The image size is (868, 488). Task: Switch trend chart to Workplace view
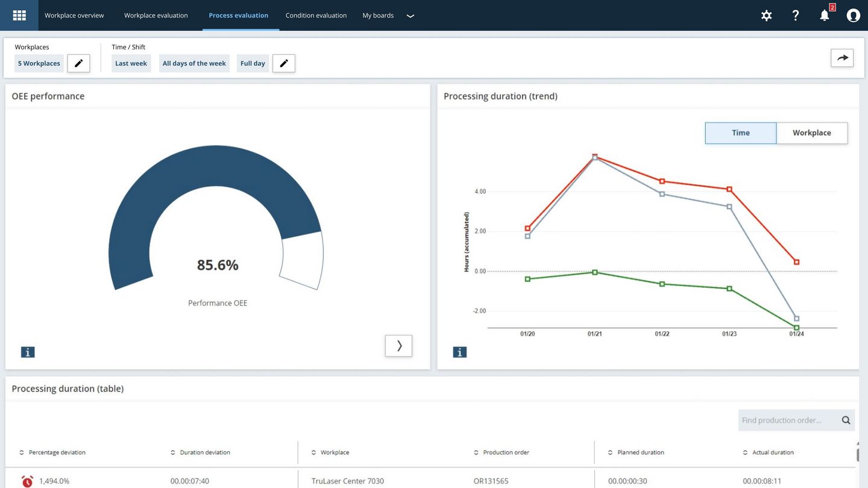(x=811, y=133)
